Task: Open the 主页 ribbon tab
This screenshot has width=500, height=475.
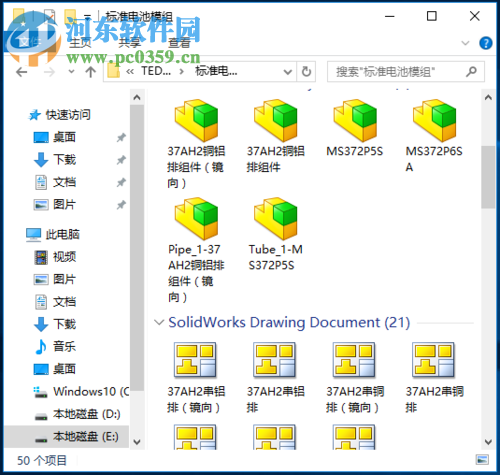Action: point(80,43)
